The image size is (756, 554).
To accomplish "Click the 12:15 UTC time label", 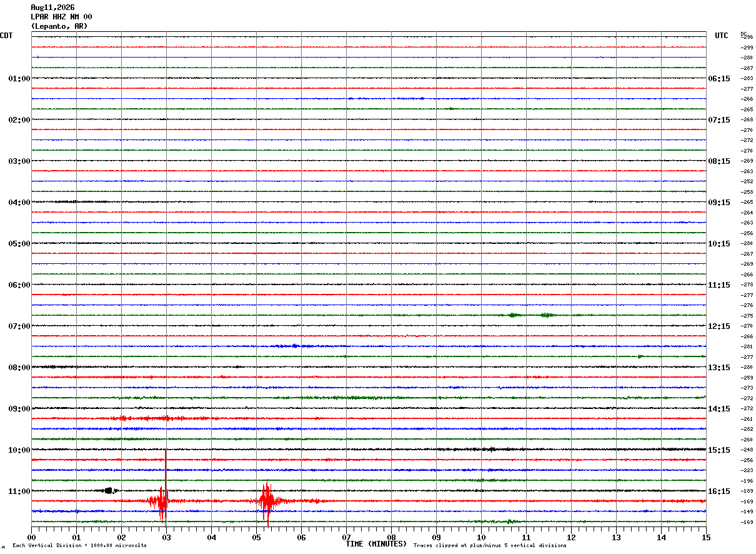I will click(719, 326).
